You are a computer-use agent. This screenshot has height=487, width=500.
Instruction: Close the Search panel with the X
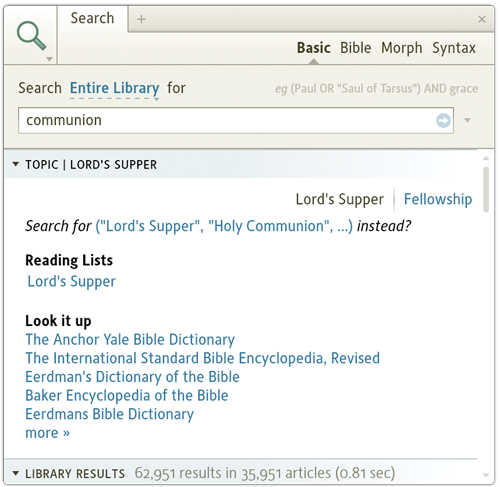(482, 19)
